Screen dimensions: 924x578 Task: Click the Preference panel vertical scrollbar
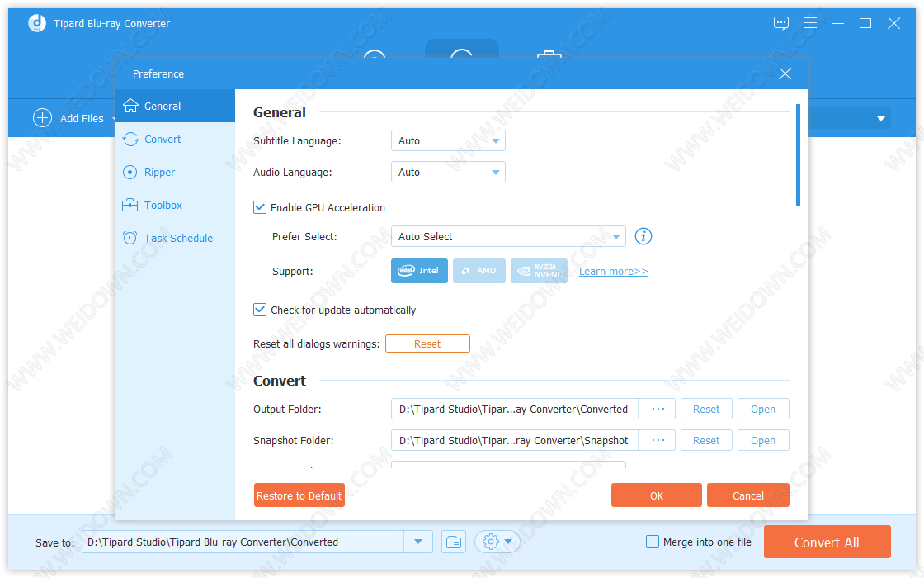point(798,154)
